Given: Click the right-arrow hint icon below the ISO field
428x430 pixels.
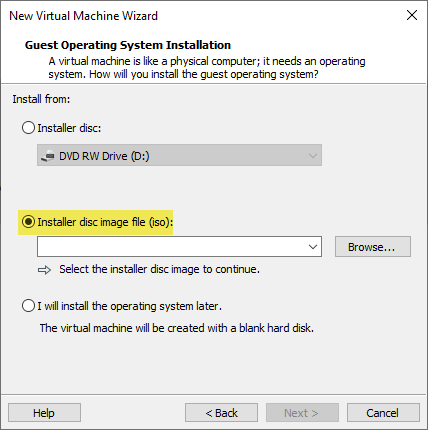Looking at the screenshot, I should [x=44, y=270].
